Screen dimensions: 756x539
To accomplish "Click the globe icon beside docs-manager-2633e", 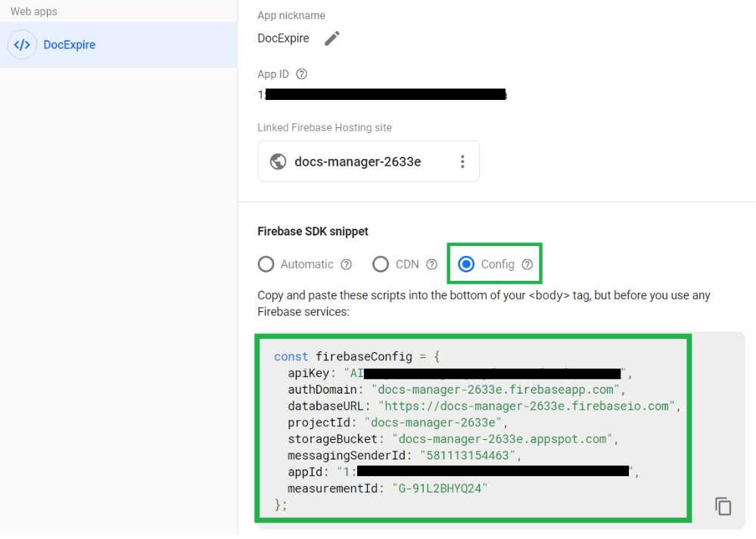I will click(x=278, y=161).
